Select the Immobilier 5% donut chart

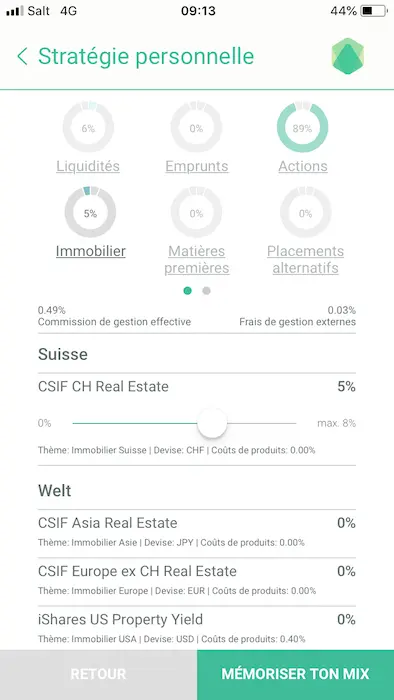(90, 213)
